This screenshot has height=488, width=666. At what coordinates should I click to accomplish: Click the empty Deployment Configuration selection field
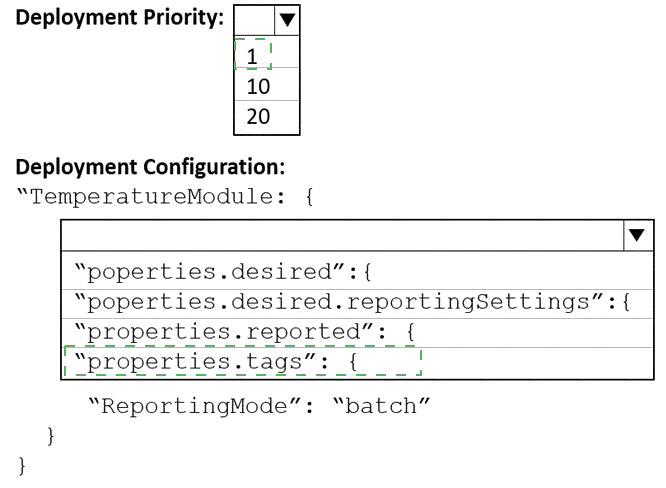pyautogui.click(x=342, y=235)
